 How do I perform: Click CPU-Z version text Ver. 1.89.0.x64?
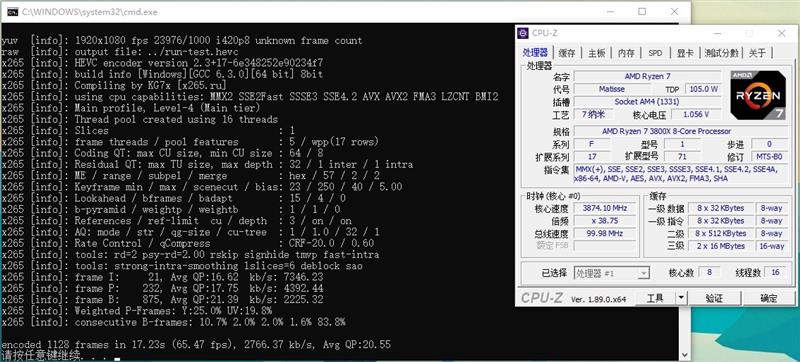599,299
